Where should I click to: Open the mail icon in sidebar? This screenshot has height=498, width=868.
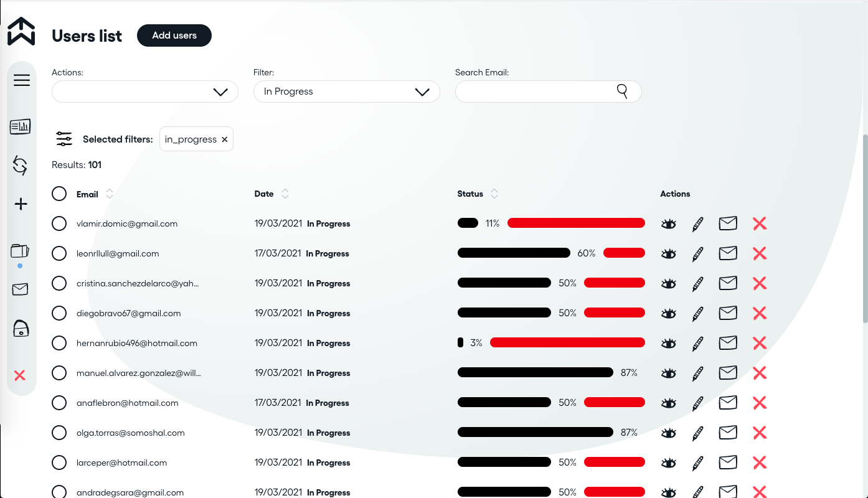[21, 289]
